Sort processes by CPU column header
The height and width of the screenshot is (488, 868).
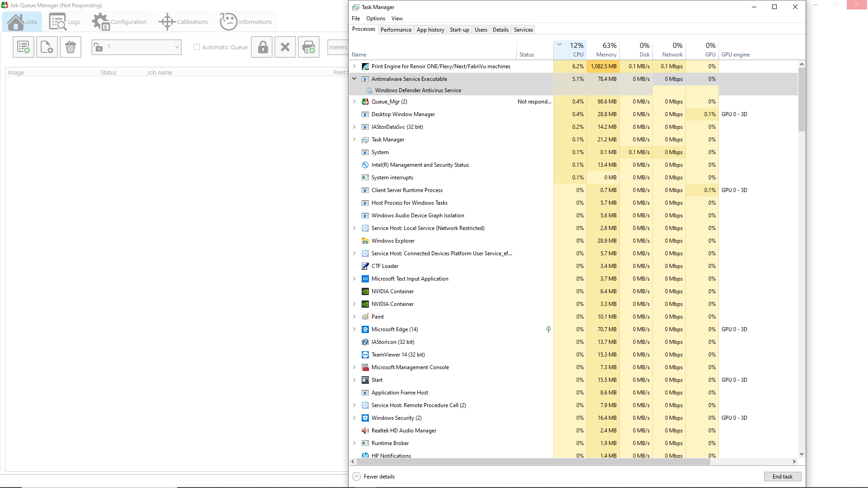pos(570,50)
